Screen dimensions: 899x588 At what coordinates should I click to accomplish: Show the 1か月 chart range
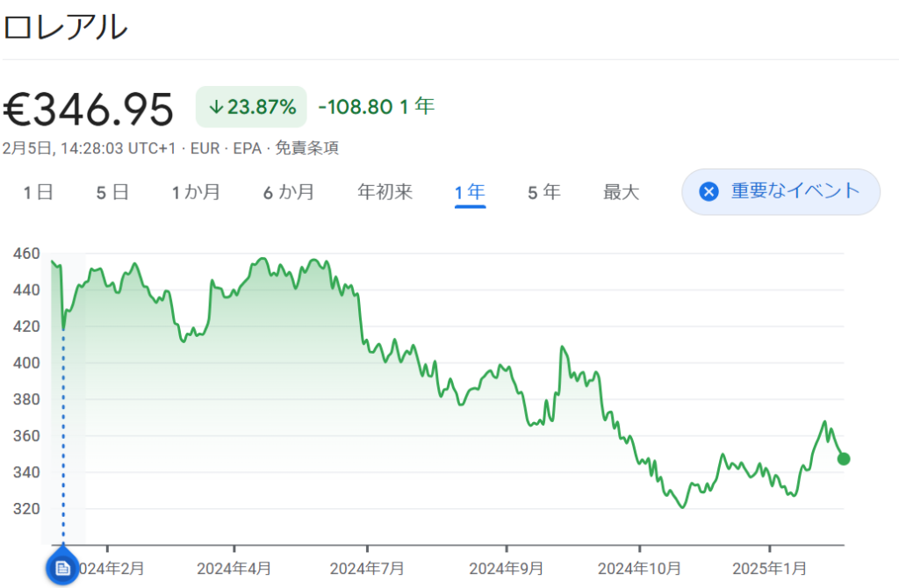(x=196, y=192)
